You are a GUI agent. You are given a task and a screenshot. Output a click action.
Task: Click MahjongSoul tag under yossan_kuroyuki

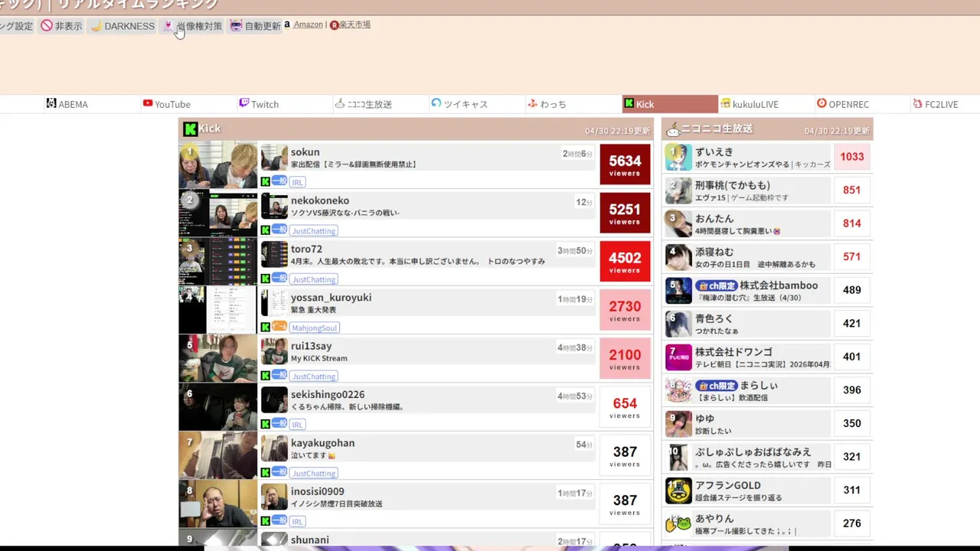[315, 328]
